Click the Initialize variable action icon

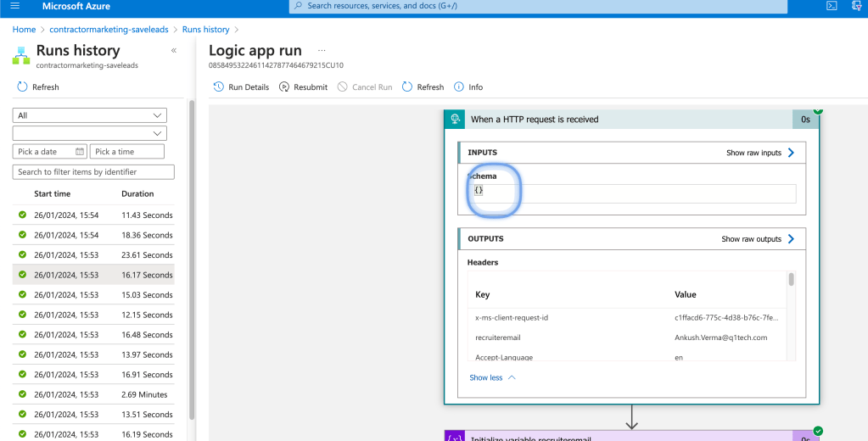point(455,436)
